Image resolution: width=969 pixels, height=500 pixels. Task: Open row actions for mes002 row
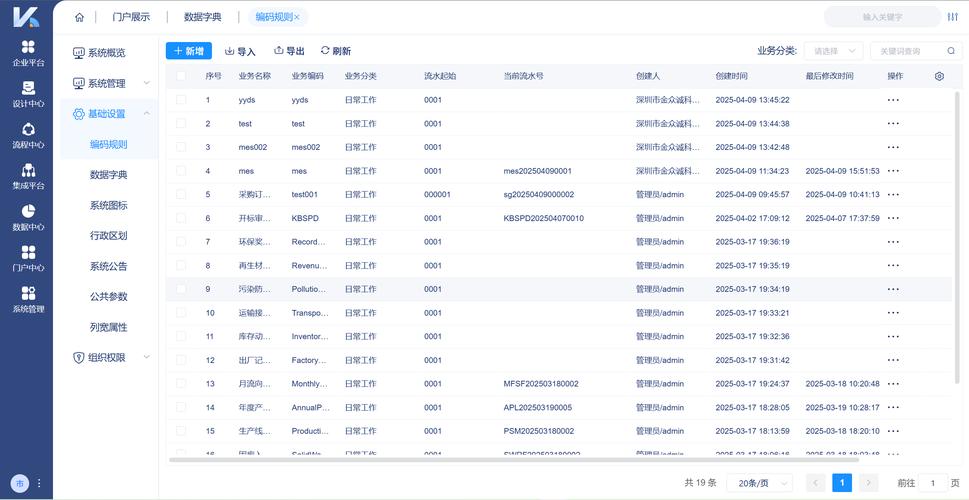click(893, 147)
